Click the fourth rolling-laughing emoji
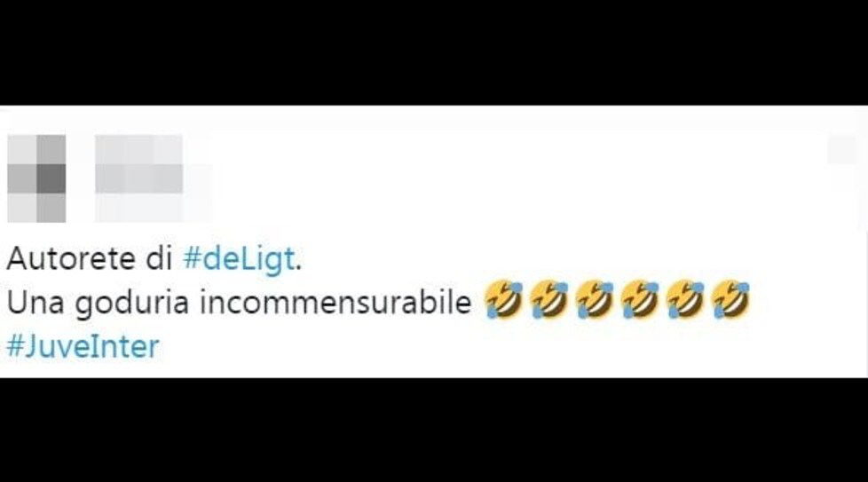868x482 pixels. (x=639, y=300)
